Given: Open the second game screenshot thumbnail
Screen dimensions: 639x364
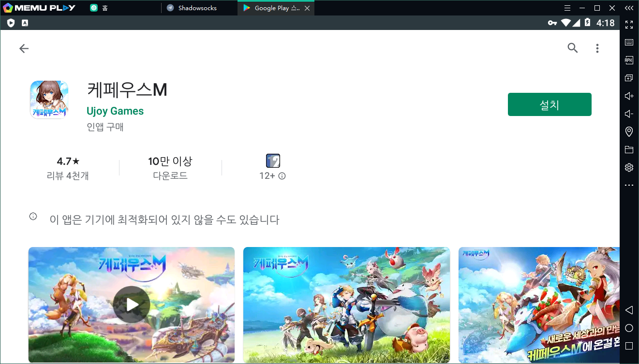Looking at the screenshot, I should (x=346, y=305).
